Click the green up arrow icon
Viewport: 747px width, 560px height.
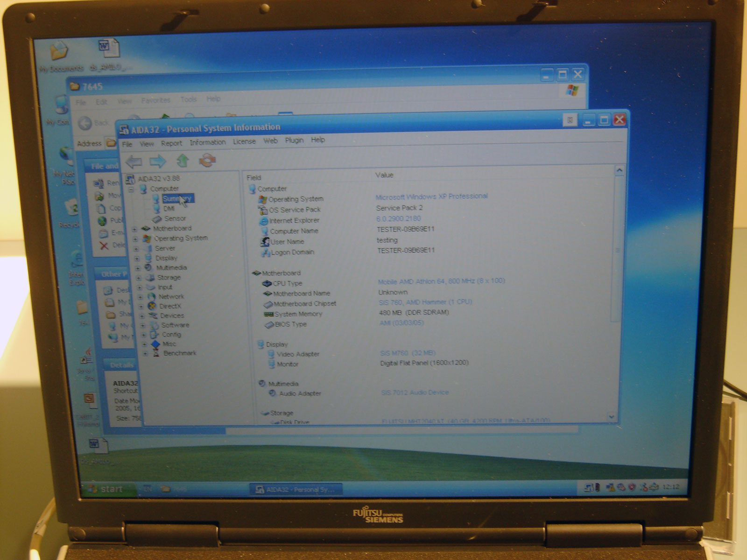coord(183,161)
